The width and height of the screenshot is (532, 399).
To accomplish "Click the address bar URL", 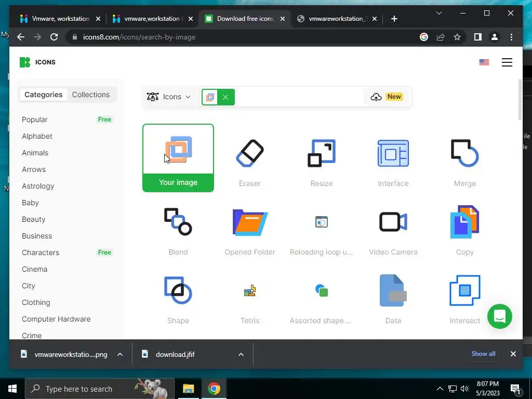I will pos(139,37).
